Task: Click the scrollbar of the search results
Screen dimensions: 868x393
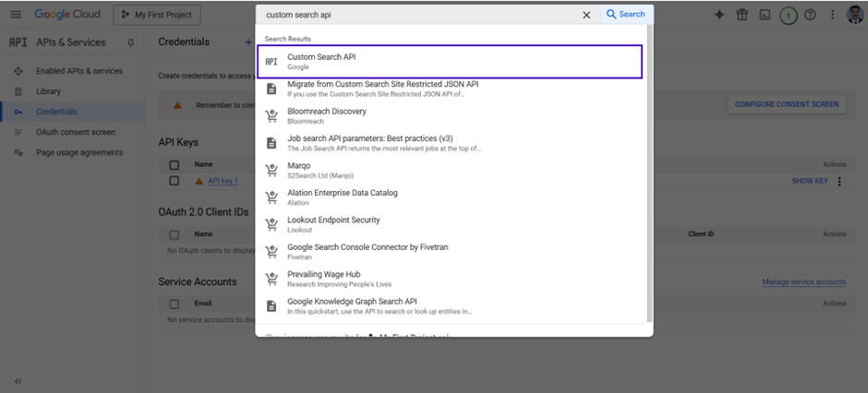Action: pos(650,174)
